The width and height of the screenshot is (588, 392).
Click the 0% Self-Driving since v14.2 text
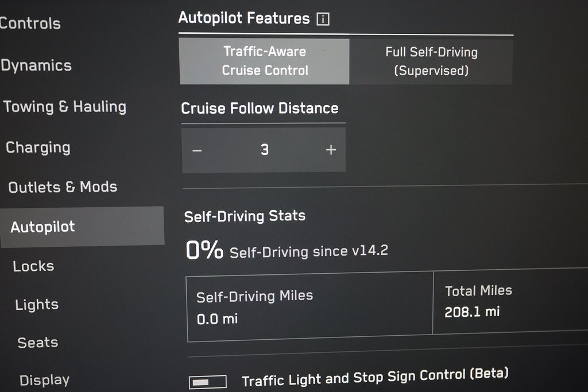(x=286, y=251)
